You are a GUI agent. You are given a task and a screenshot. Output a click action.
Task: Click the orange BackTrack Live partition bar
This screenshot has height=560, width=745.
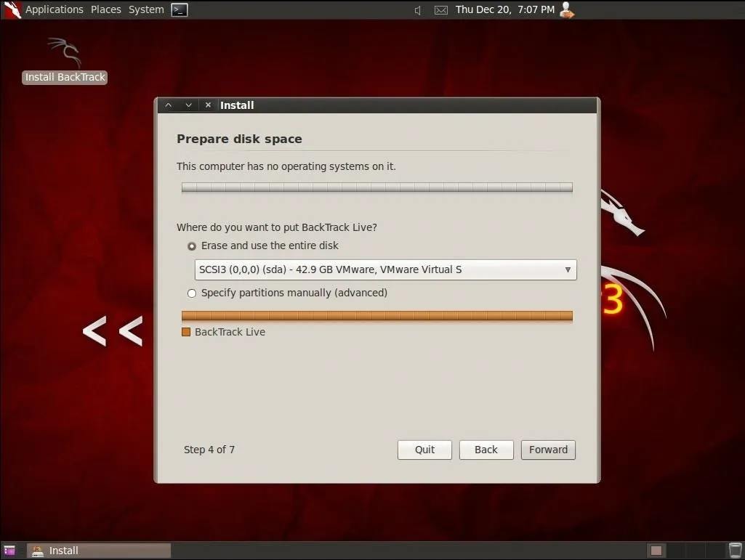377,316
